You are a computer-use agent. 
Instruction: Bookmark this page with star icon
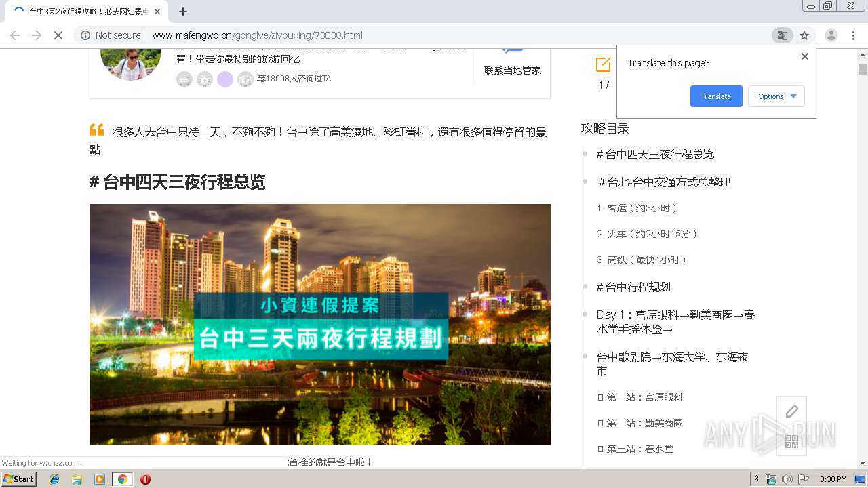tap(804, 35)
